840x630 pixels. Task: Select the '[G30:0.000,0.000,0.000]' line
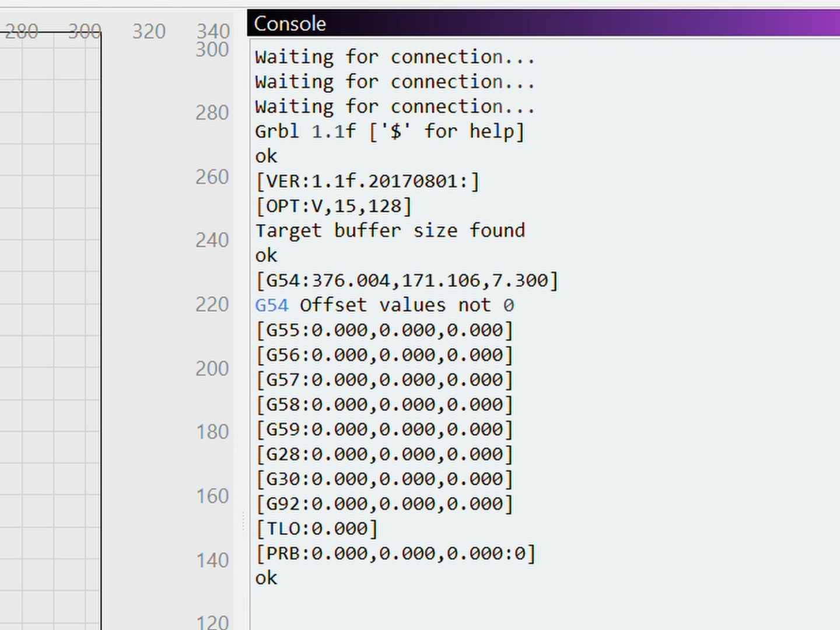pyautogui.click(x=384, y=479)
